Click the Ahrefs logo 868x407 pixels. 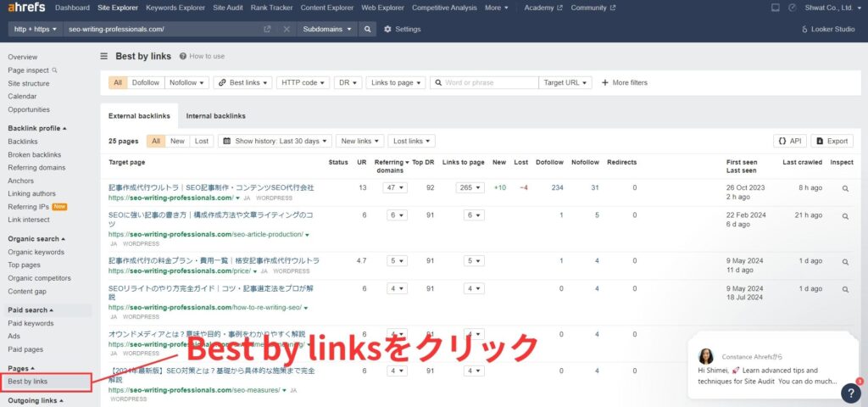26,8
